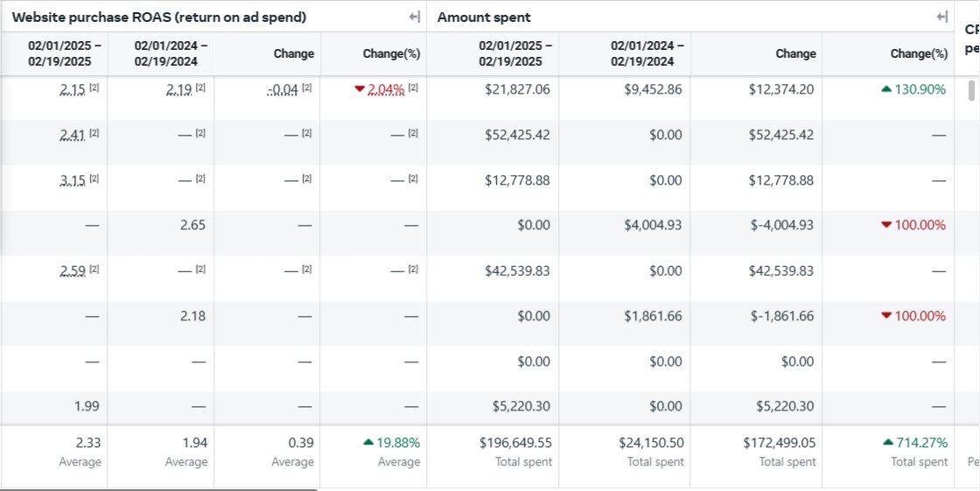Collapse the Website purchase ROAS column group

[414, 18]
